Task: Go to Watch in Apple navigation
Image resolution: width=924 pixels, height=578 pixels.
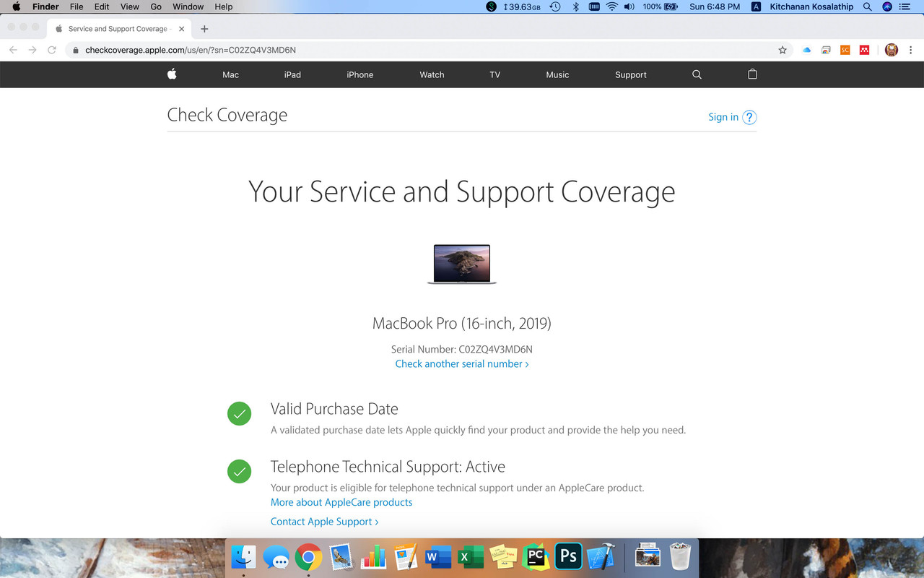Action: click(x=432, y=74)
